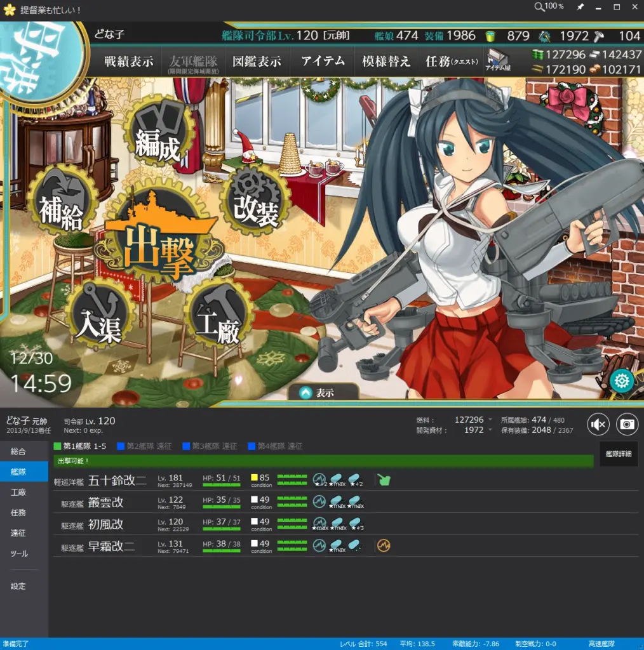Screen dimensions: 644x650
Task: Open the 補給 (Supply) gear icon
Action: (x=62, y=200)
